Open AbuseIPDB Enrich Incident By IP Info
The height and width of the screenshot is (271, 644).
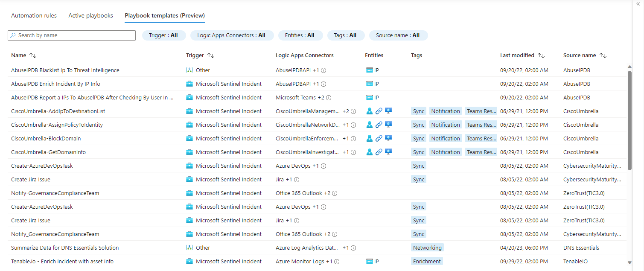[x=55, y=84]
